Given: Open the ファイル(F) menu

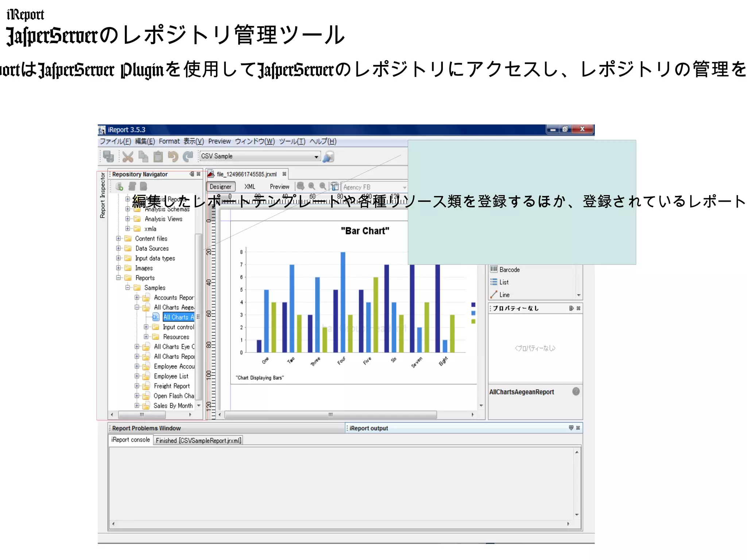Looking at the screenshot, I should tap(116, 141).
